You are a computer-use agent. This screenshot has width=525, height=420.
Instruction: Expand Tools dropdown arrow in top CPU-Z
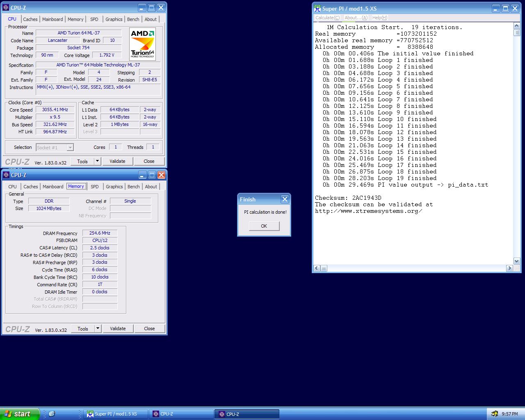[x=97, y=161]
